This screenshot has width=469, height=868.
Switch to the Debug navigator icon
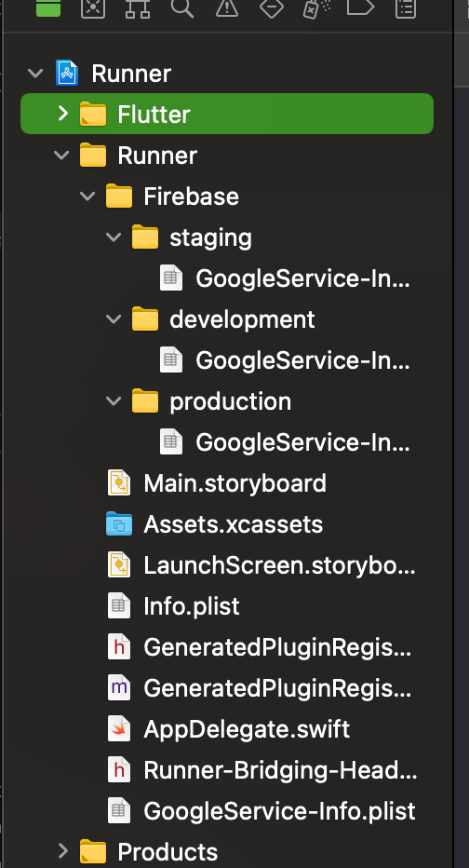(x=316, y=7)
